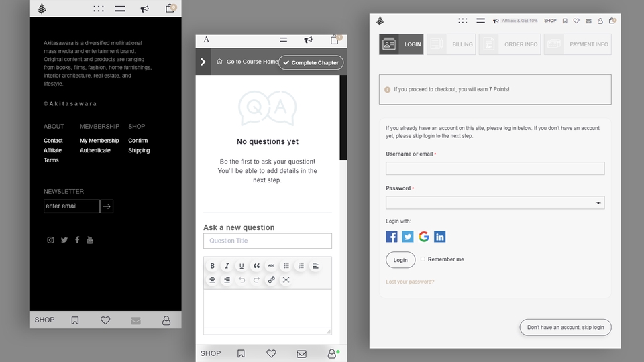The image size is (644, 362).
Task: Insert numbered list in editor
Action: pos(301,266)
